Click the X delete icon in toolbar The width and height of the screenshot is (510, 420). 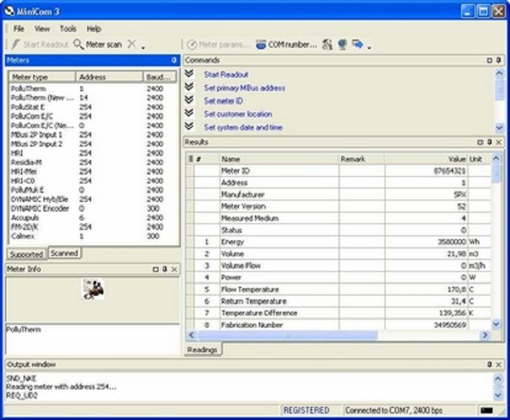131,45
